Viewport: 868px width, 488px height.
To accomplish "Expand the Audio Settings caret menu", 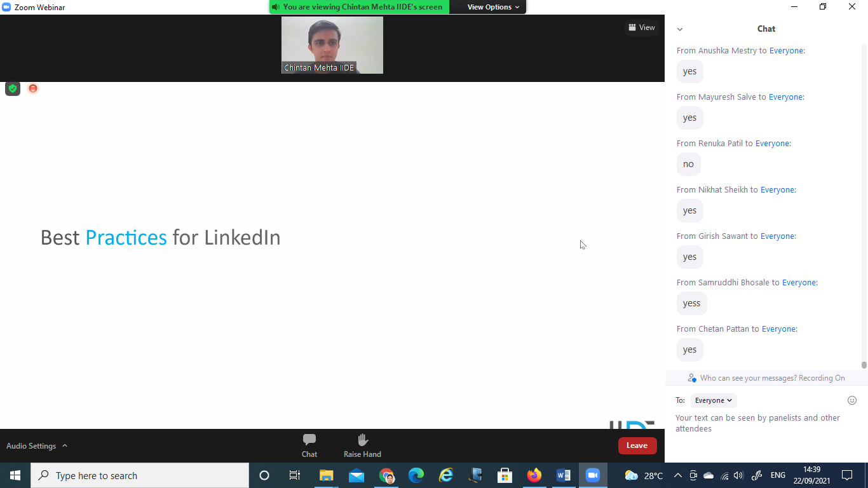I will pyautogui.click(x=65, y=445).
